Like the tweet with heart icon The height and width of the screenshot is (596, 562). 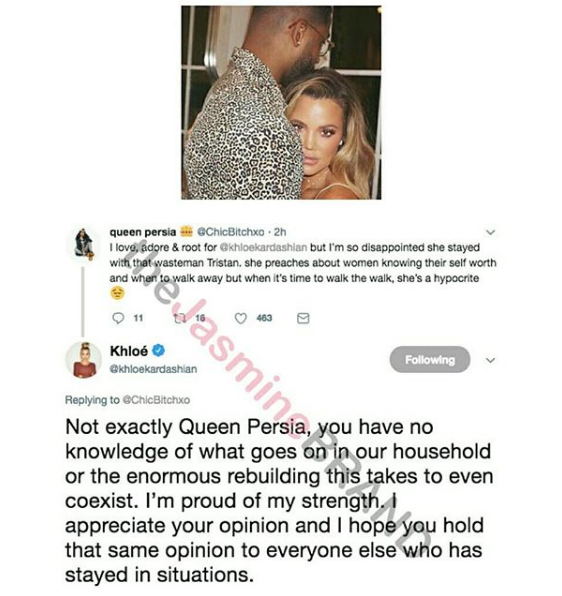pyautogui.click(x=241, y=318)
